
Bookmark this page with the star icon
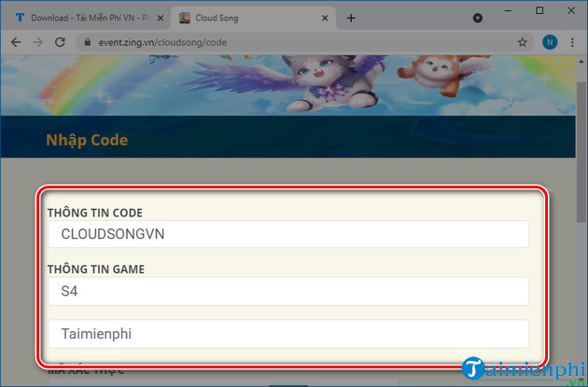[522, 42]
